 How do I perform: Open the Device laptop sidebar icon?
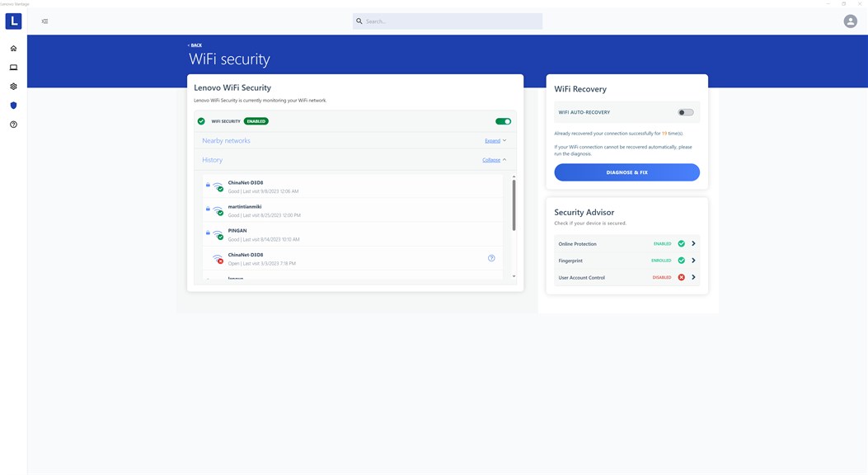click(13, 68)
